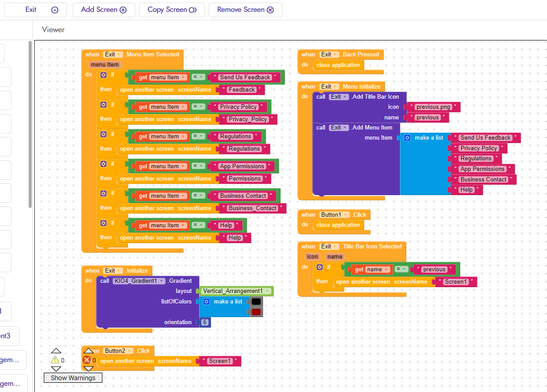Open gear on menu Item make a list block
547x392 pixels.
(407, 138)
